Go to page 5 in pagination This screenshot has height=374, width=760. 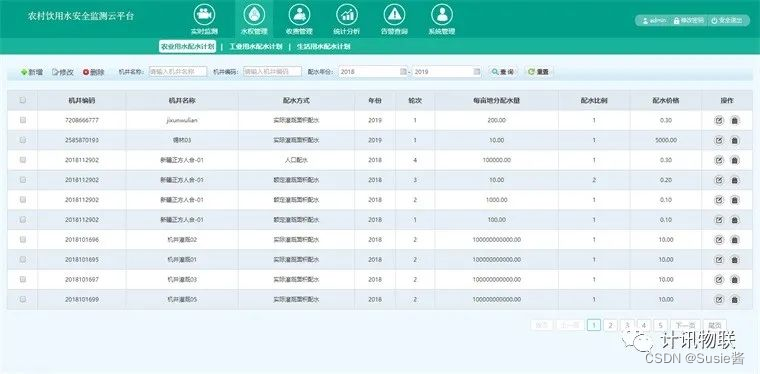[x=660, y=325]
